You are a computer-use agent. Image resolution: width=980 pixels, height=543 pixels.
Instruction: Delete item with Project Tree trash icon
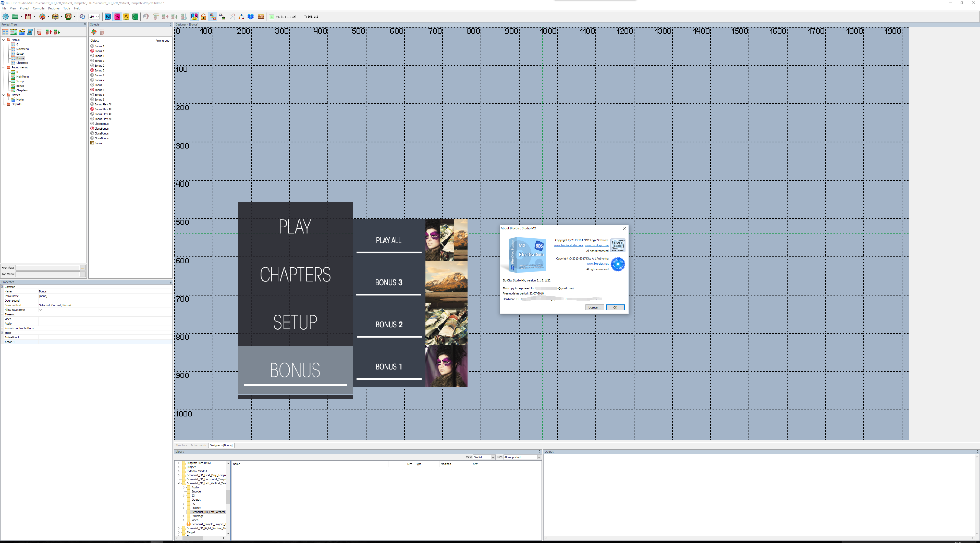(x=39, y=32)
